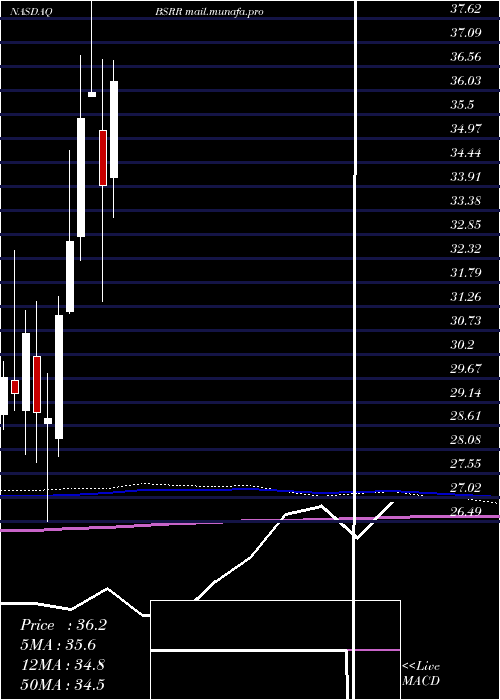Click the 36.03 price axis label
The width and height of the screenshot is (500, 700).
pyautogui.click(x=466, y=80)
